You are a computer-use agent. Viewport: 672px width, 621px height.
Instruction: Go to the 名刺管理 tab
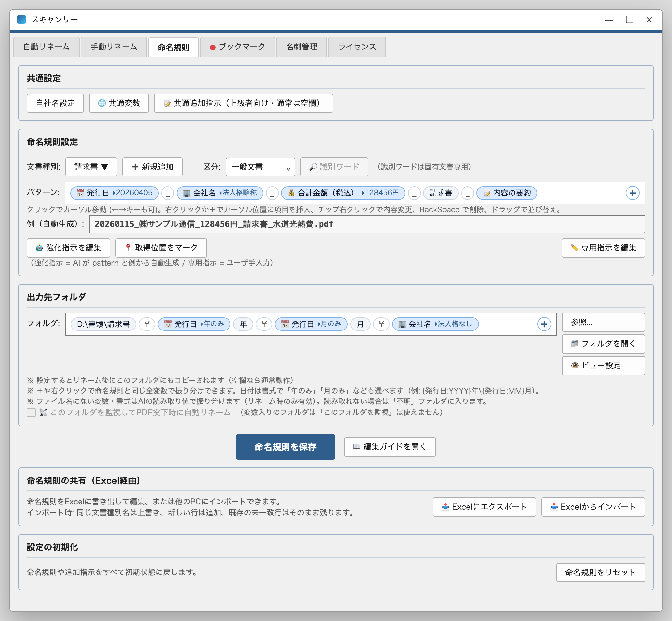click(x=301, y=47)
